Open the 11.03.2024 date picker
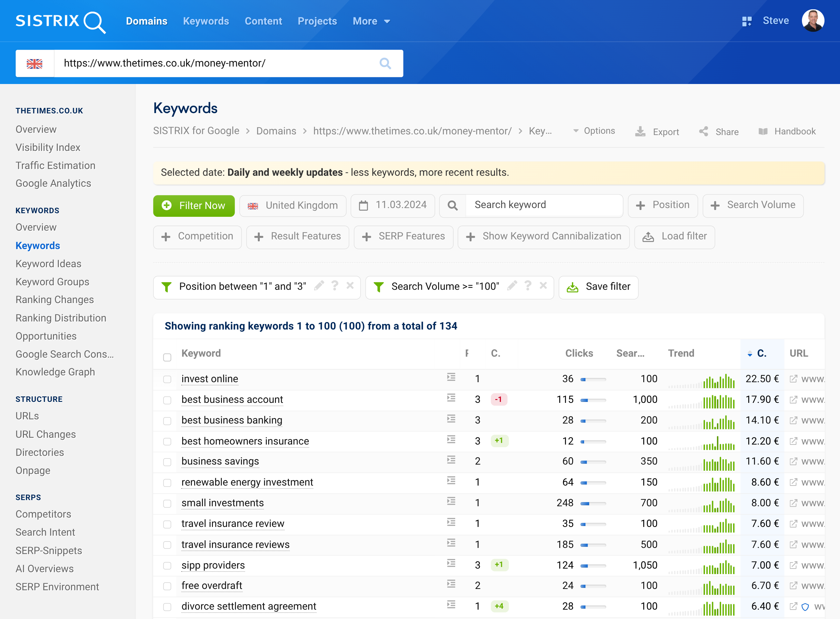Image resolution: width=840 pixels, height=619 pixels. pyautogui.click(x=393, y=206)
